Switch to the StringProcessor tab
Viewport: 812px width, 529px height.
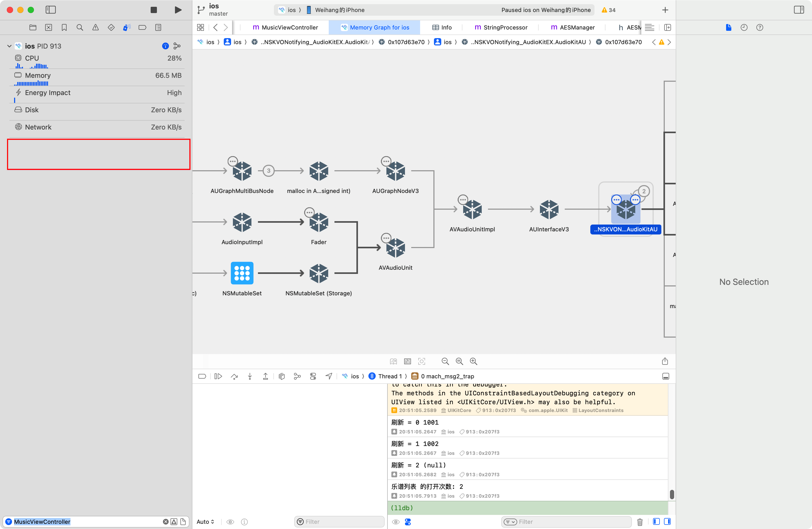point(501,27)
